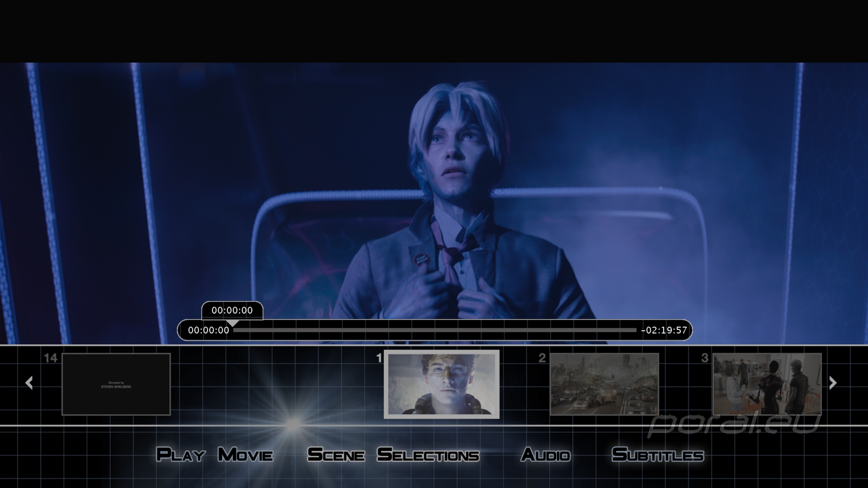Click scene number 2 label
Image resolution: width=868 pixels, height=488 pixels.
tap(542, 358)
